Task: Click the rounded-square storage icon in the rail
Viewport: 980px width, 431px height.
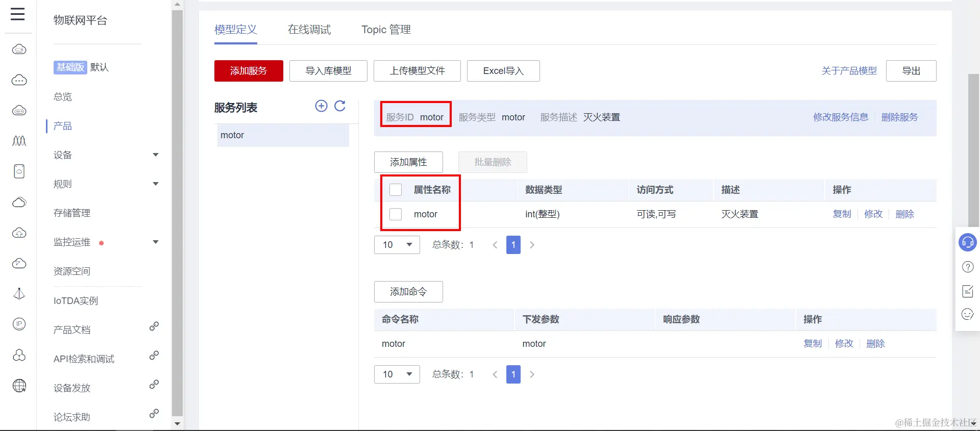Action: coord(19,171)
